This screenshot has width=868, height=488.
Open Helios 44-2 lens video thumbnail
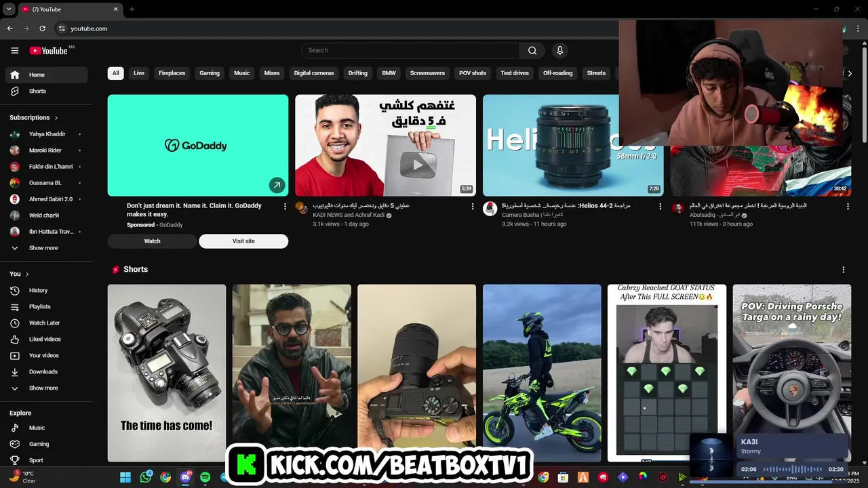[x=573, y=145]
